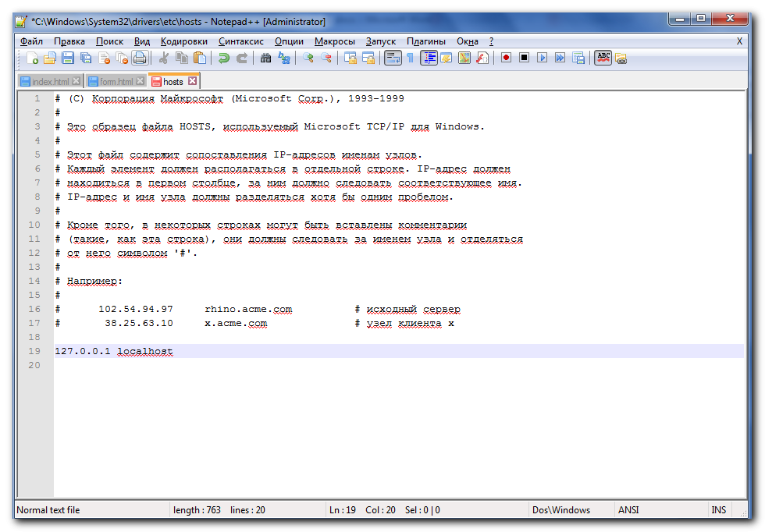Save the hosts file via toolbar icon
The image size is (765, 532).
coord(68,58)
